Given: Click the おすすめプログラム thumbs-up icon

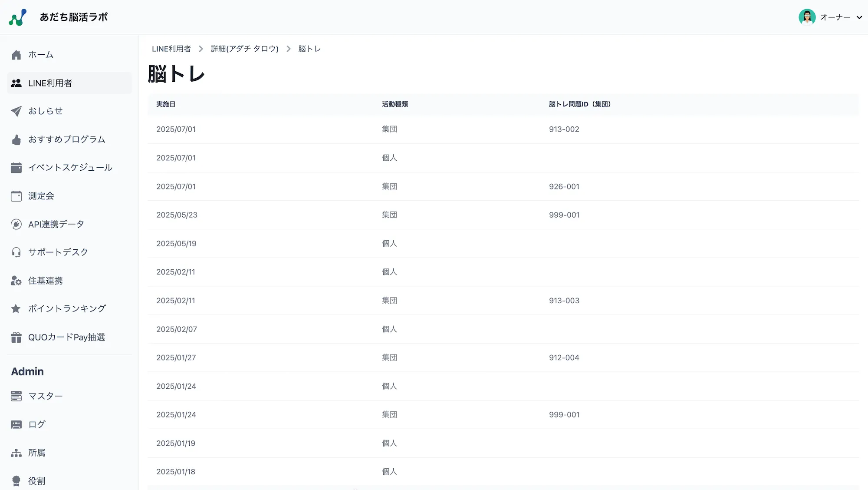Looking at the screenshot, I should [16, 139].
